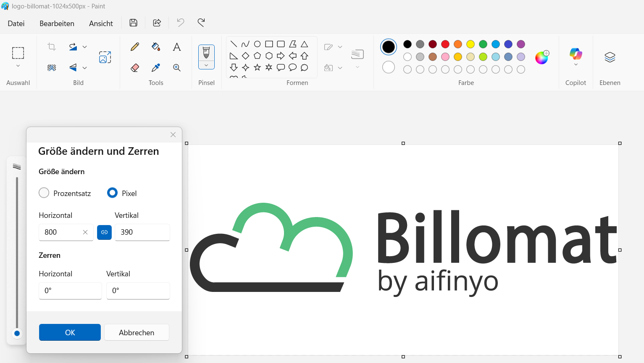Select the Brush tool
This screenshot has height=363, width=644.
point(206,53)
